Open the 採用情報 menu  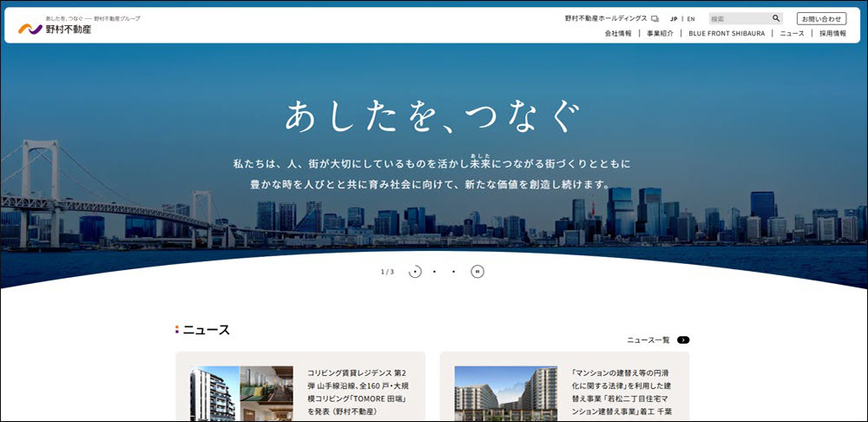(832, 33)
